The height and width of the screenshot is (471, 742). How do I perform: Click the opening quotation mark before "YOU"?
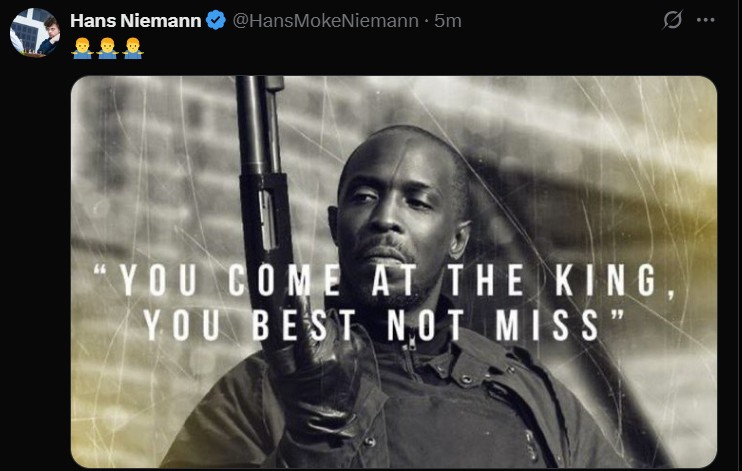(x=100, y=270)
